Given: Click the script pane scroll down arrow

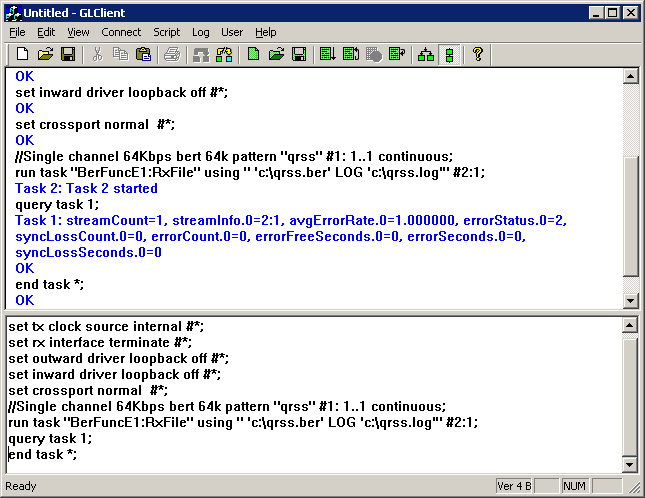Looking at the screenshot, I should 630,465.
